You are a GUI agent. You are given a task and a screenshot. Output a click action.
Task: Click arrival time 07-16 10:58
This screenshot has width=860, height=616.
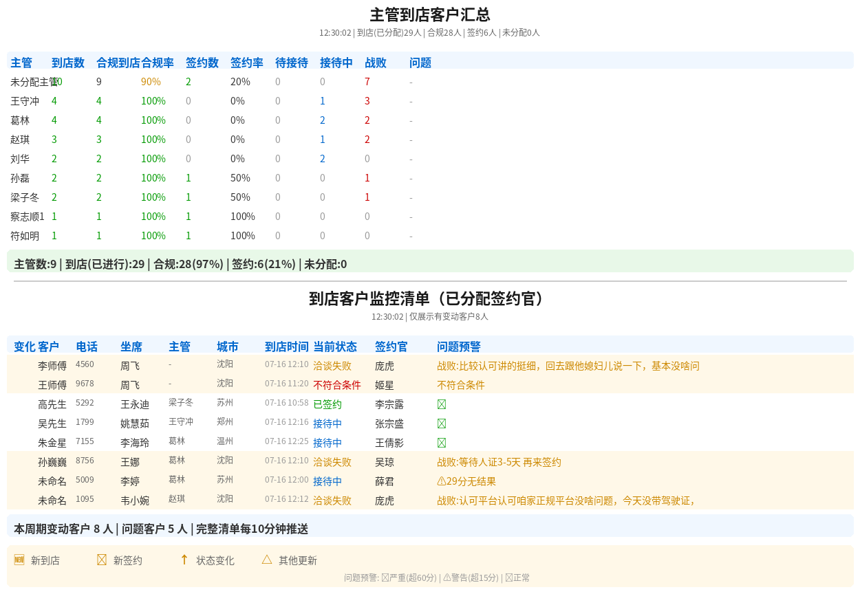click(287, 402)
